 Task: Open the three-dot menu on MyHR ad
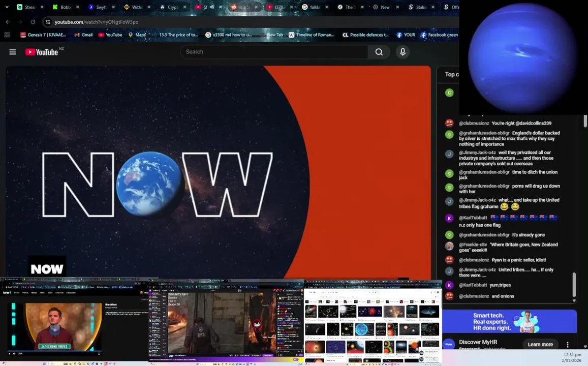point(567,345)
